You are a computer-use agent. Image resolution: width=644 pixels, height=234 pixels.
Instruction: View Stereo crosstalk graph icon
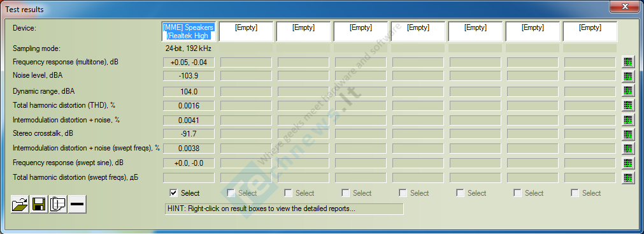point(628,134)
